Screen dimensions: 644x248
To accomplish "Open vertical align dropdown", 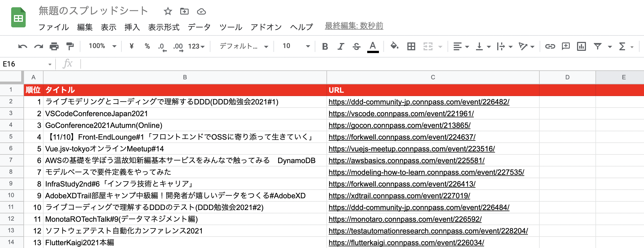I will [x=483, y=46].
